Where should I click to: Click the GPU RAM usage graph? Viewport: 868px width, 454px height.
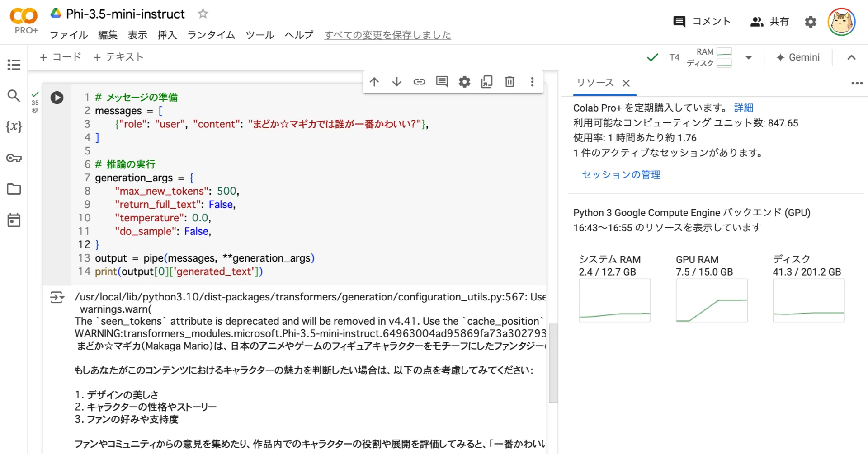tap(712, 300)
